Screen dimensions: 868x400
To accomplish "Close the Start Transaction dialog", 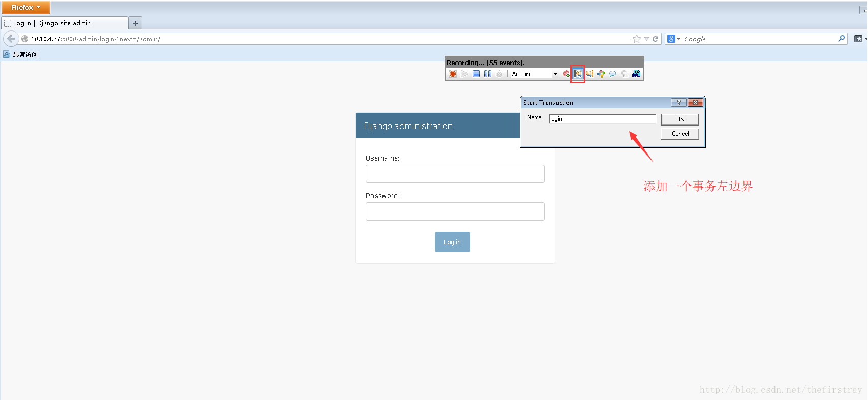I will [x=695, y=102].
